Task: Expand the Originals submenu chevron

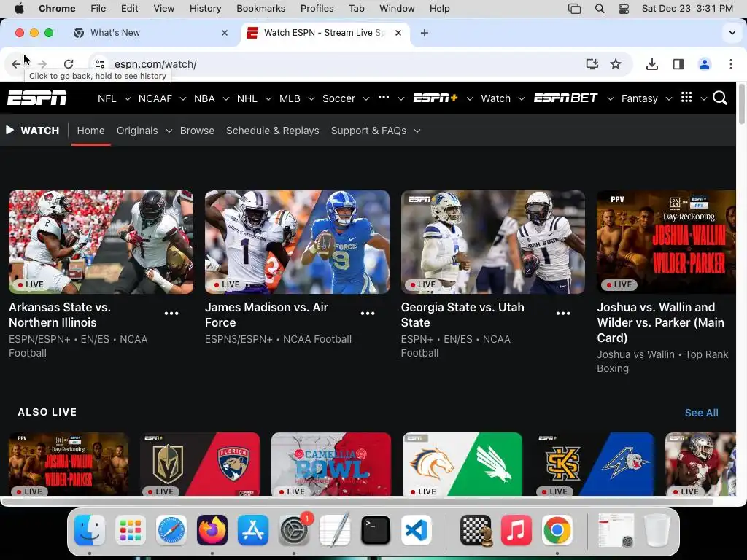Action: 169,131
